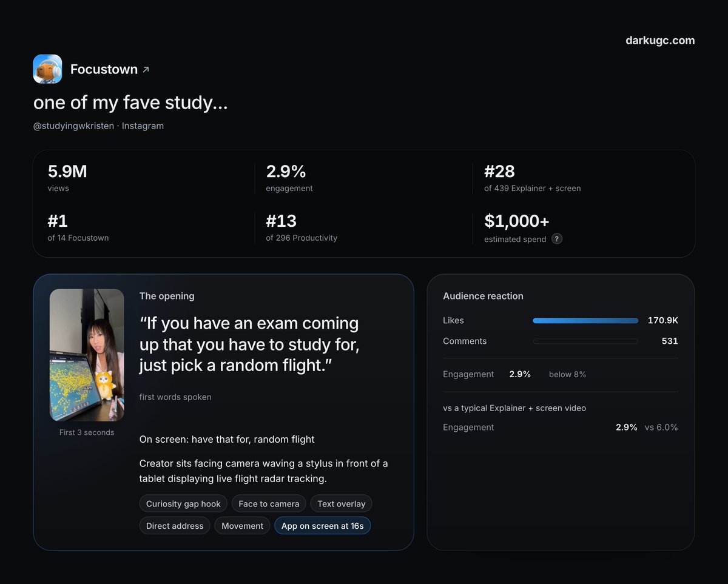Click the video title 'one of my fave study...'
This screenshot has height=584, width=728.
pyautogui.click(x=130, y=103)
